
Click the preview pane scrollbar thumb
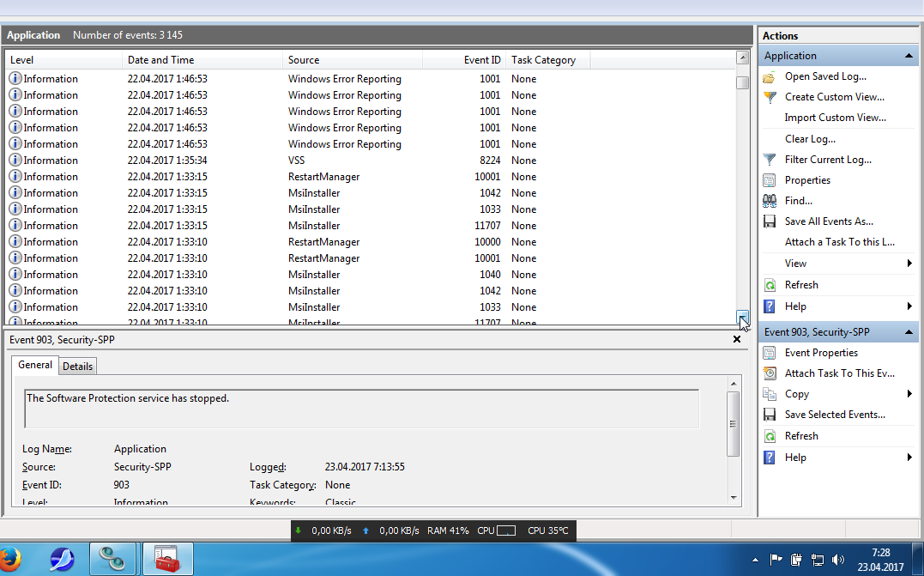click(733, 423)
